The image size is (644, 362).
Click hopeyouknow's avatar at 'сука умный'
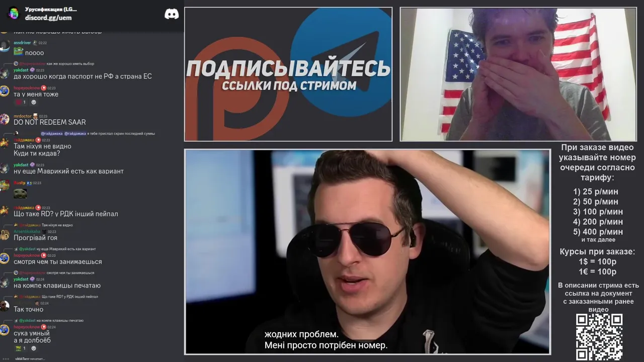pos(5,330)
